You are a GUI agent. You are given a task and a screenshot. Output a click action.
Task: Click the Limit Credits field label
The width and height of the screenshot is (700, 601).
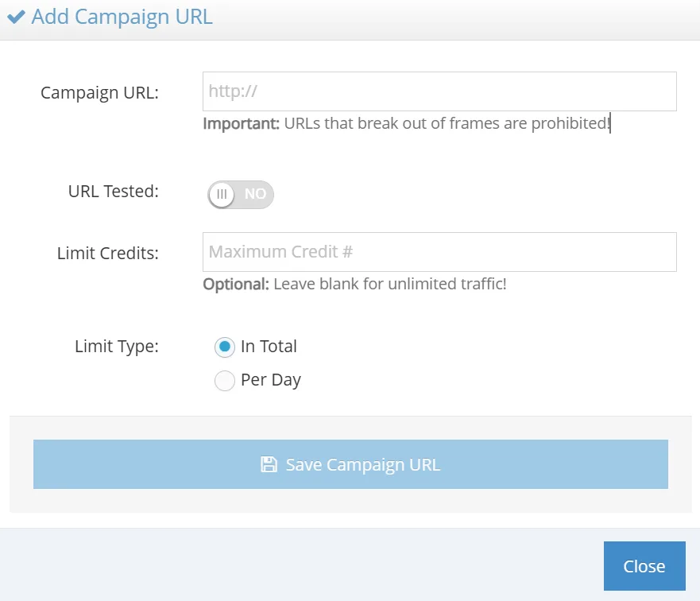108,253
